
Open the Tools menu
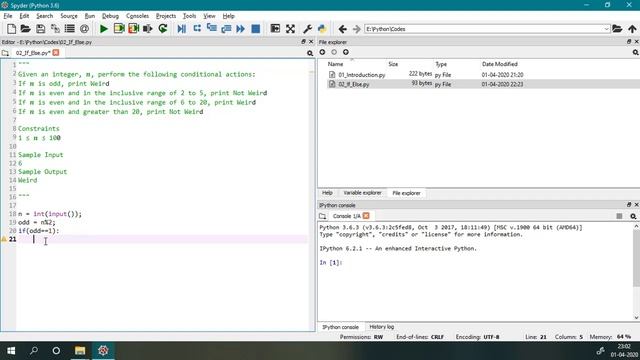pyautogui.click(x=189, y=16)
